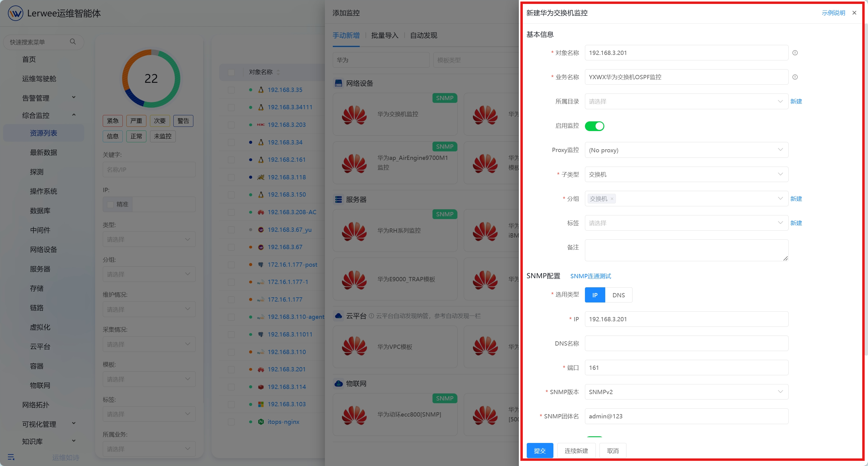Select DNS as 选用类型
Viewport: 868px width, 466px height.
pyautogui.click(x=619, y=295)
